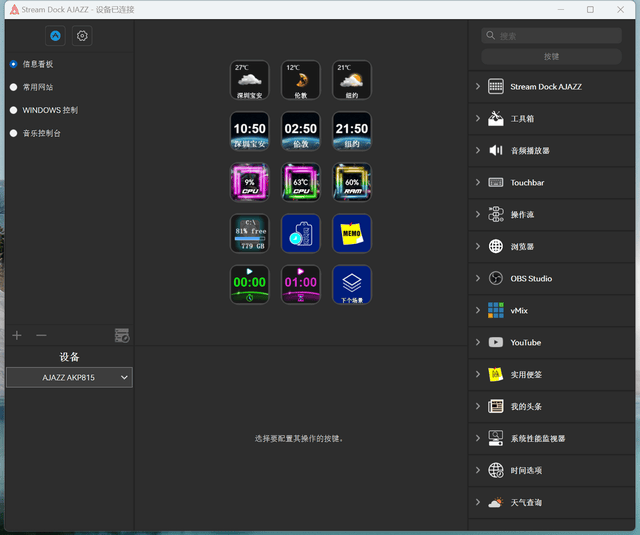Viewport: 640px width, 535px height.
Task: Click the 搜索 search input field
Action: (x=557, y=36)
